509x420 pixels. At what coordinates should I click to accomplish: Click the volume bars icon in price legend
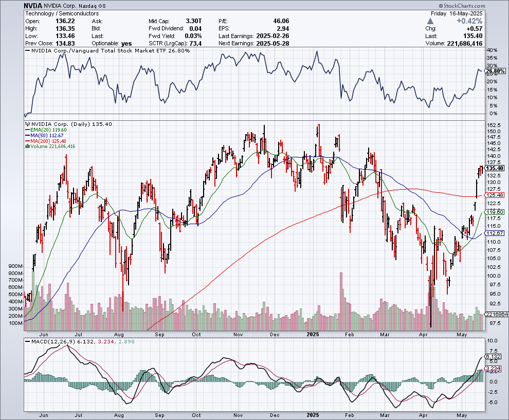(28, 147)
